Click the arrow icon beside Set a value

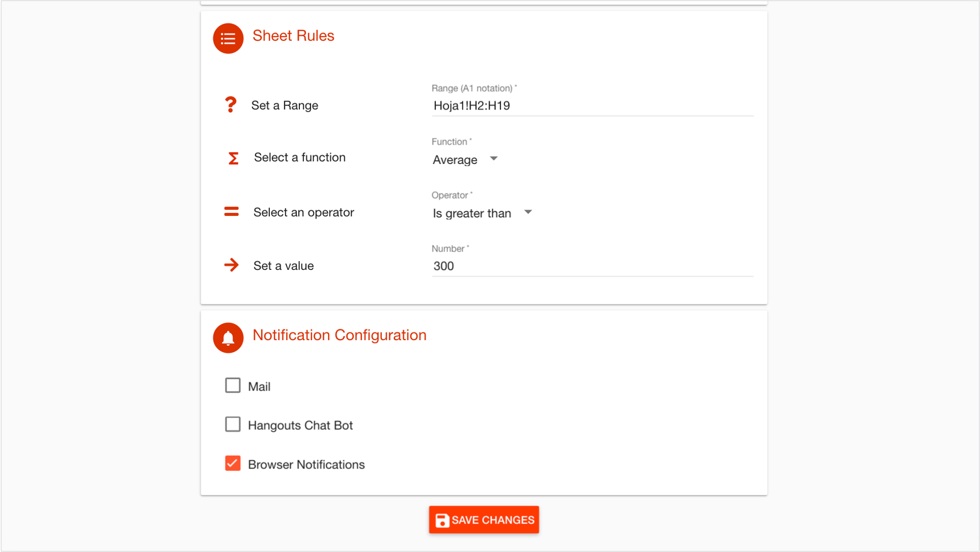coord(231,265)
